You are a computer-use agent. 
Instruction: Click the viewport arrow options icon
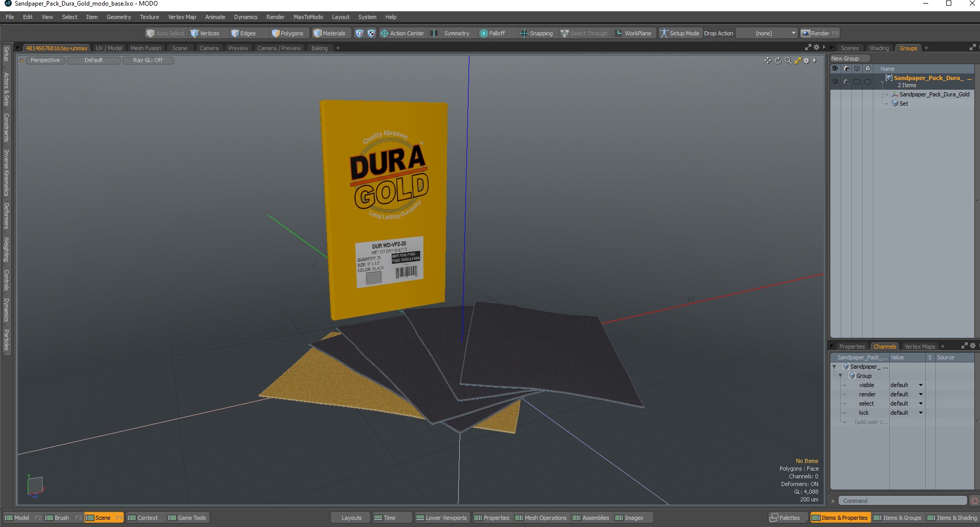coord(814,60)
